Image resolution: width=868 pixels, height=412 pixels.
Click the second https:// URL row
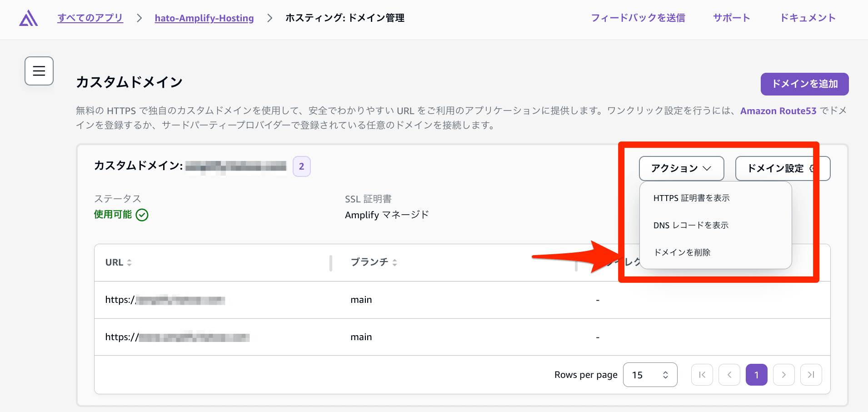coord(177,337)
